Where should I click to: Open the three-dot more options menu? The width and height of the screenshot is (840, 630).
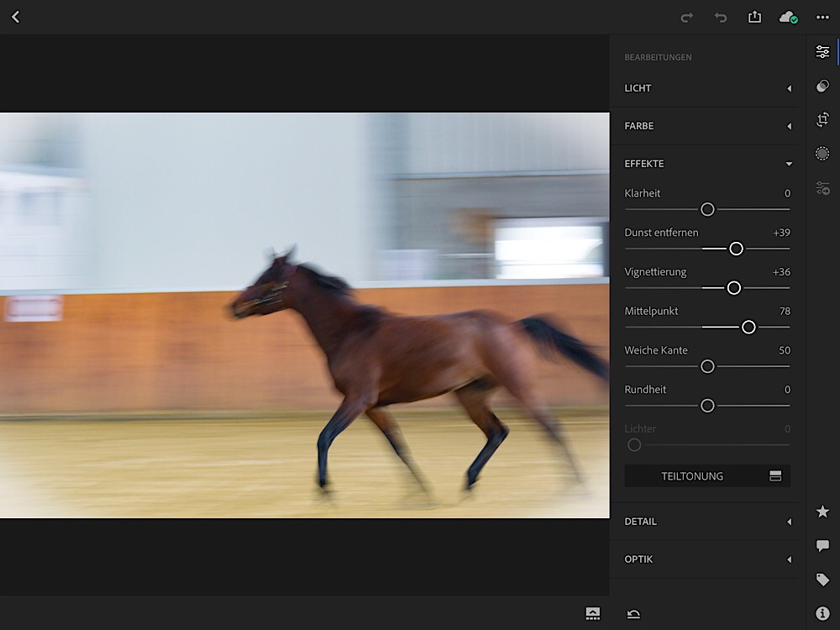[822, 18]
